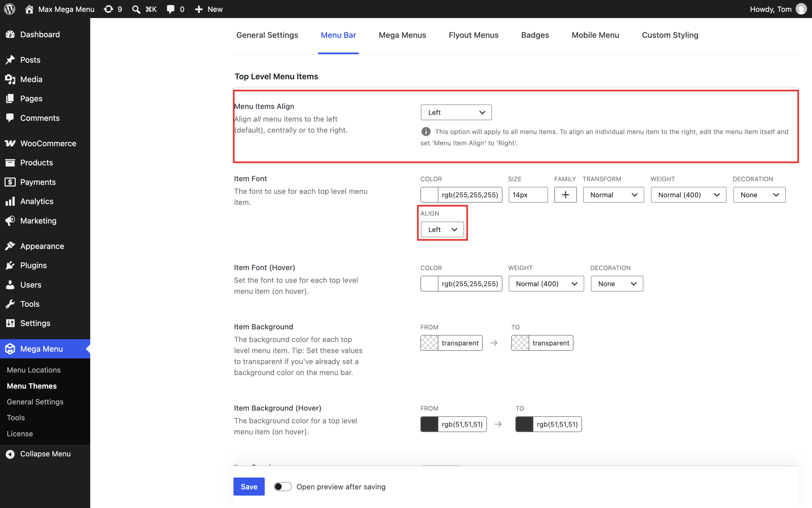Open the site home icon
The height and width of the screenshot is (508, 812).
pos(29,9)
